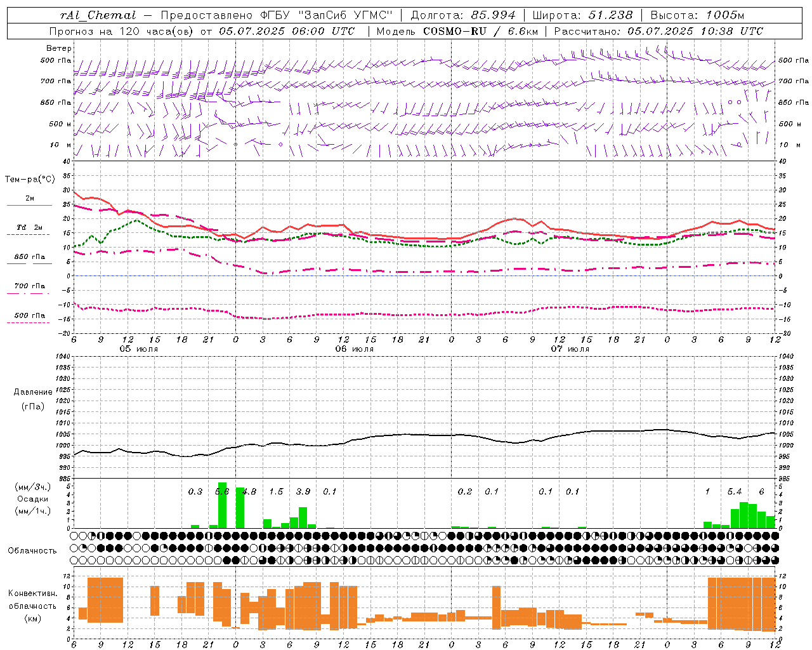
Task: Click the 'Конвективн.' convective cloud label
Action: pos(32,594)
